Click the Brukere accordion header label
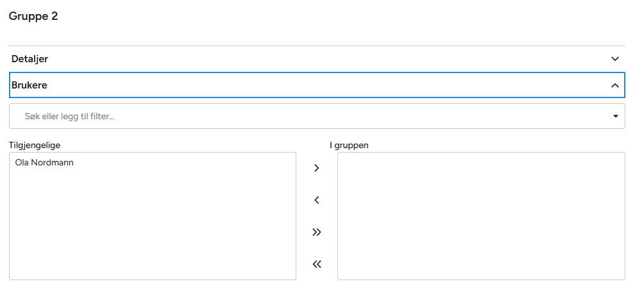The height and width of the screenshot is (293, 644). 29,85
